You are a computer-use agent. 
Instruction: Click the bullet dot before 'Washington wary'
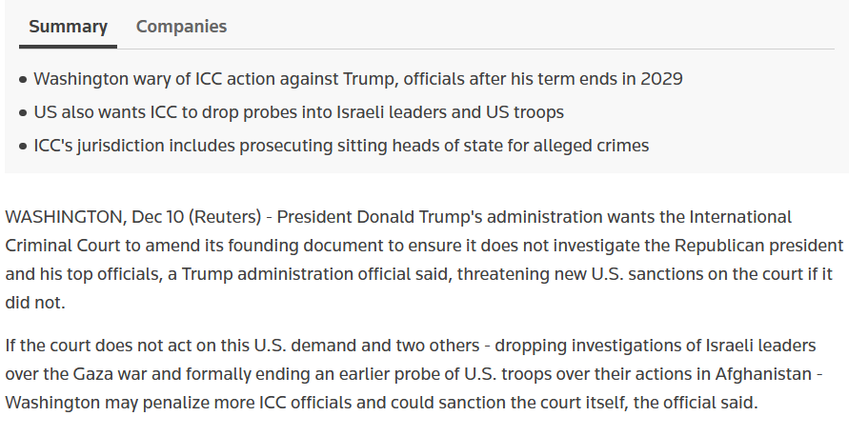[23, 80]
